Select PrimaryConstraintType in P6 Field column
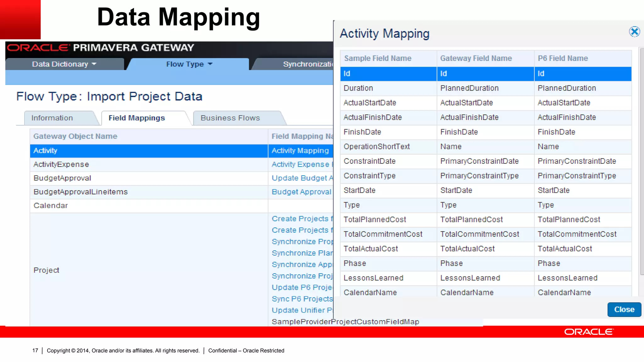This screenshot has width=644, height=362. click(x=583, y=176)
